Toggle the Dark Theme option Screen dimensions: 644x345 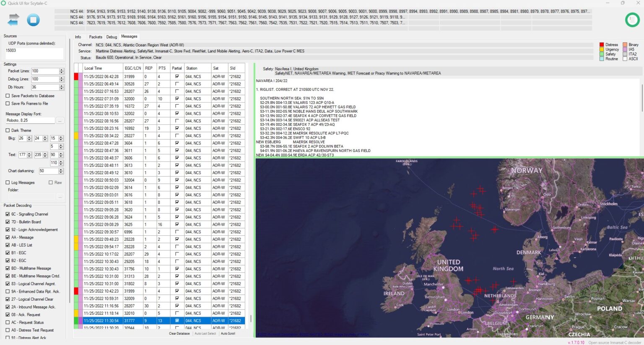(7, 130)
